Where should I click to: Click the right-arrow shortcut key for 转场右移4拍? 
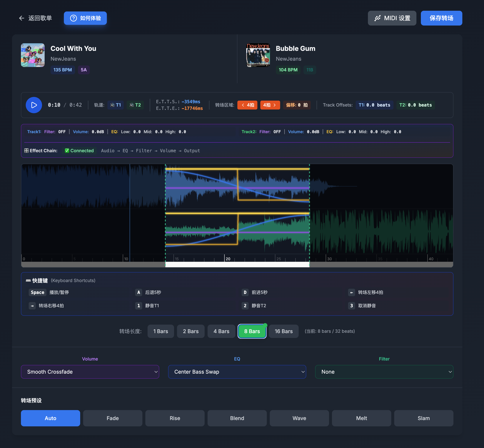32,306
